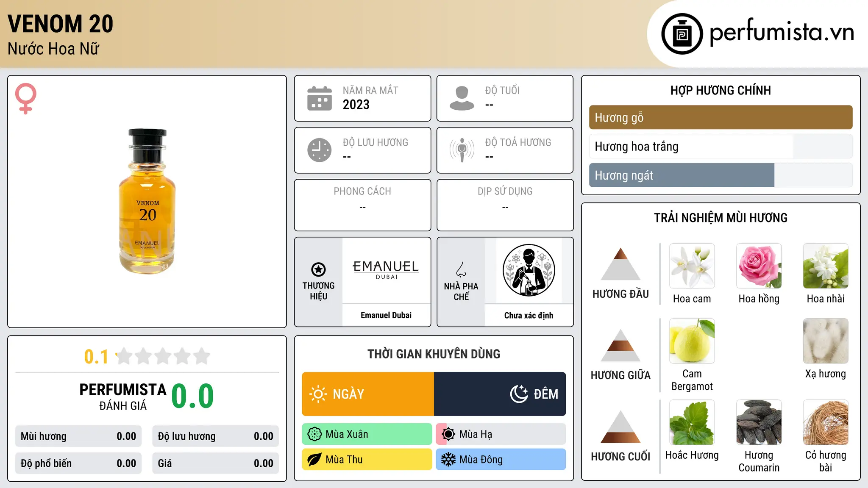The height and width of the screenshot is (488, 868).
Task: Click the moon icon in the Đêm segment
Action: [519, 394]
